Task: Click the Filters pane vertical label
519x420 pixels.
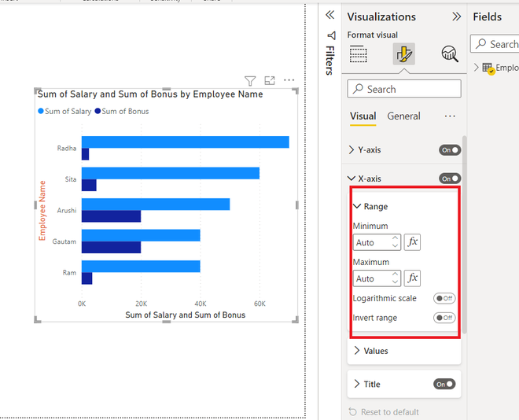Action: 330,61
